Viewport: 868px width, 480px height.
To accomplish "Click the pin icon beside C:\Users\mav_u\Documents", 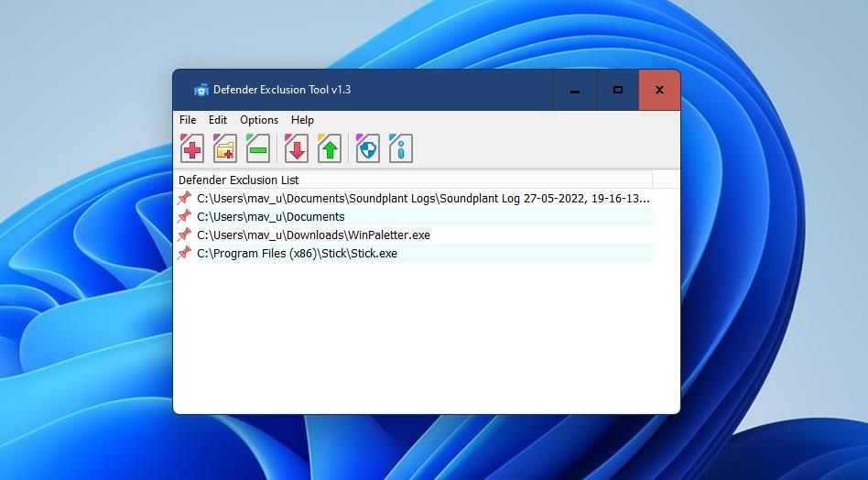I will [x=184, y=216].
